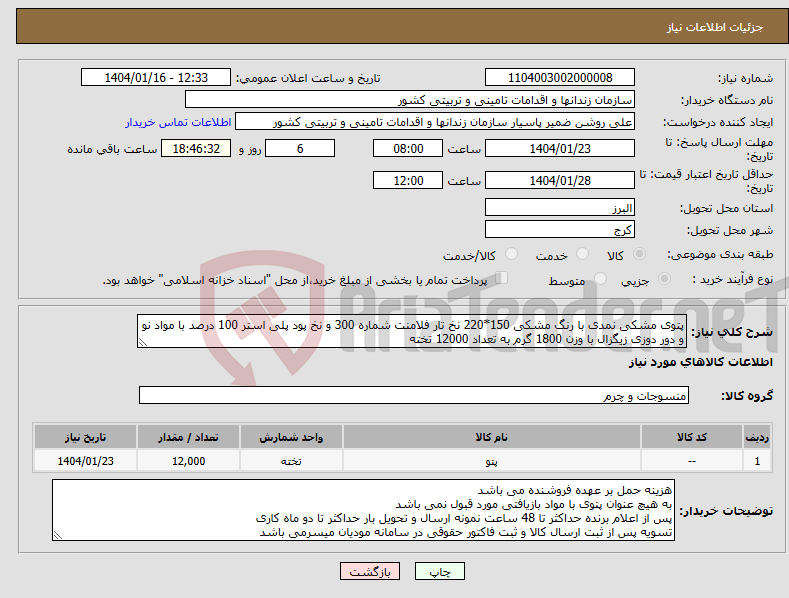Click the اطلاعات کالاهای مورد نیاز heading
The height and width of the screenshot is (598, 789).
pos(700,362)
